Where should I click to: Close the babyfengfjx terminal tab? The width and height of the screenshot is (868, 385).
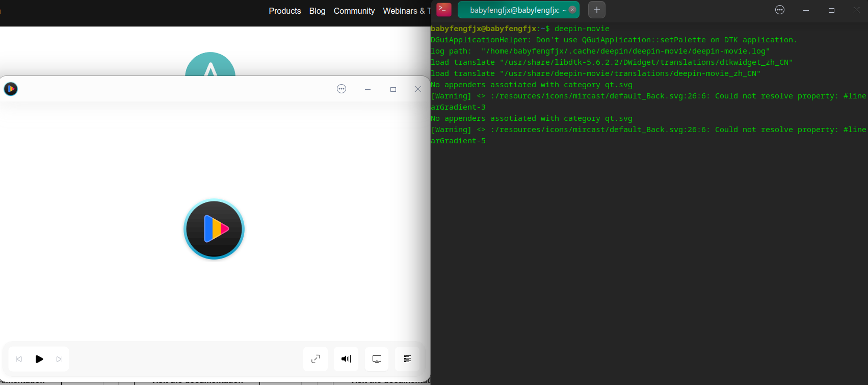pos(572,10)
